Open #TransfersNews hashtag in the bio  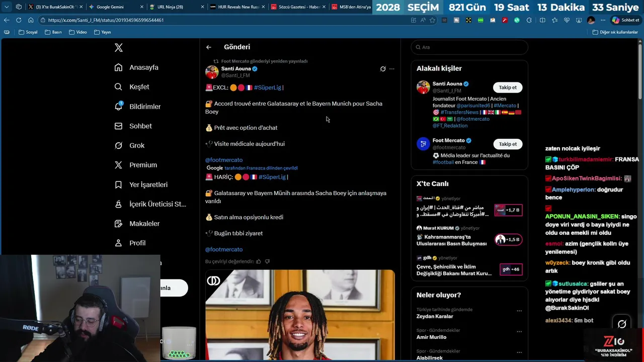(x=459, y=112)
